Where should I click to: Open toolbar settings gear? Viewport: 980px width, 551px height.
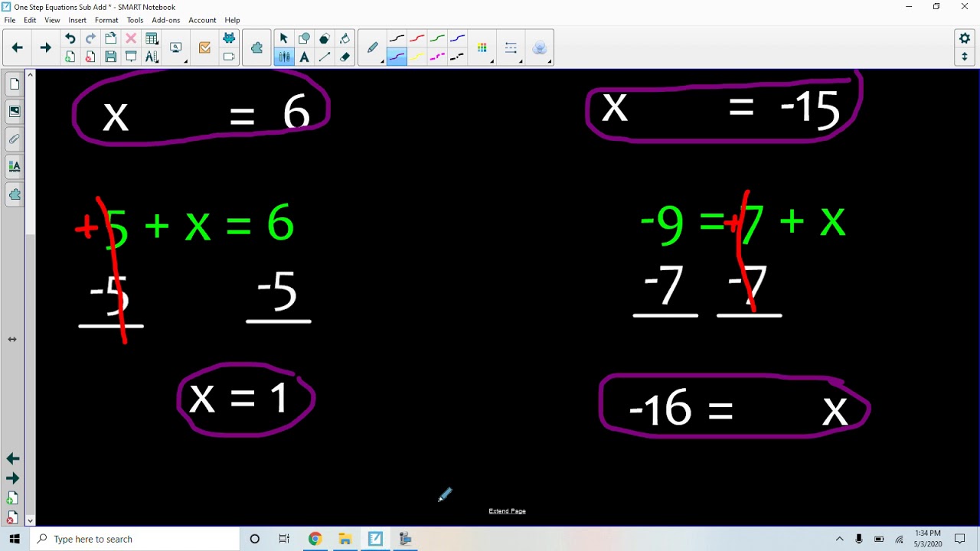[965, 38]
